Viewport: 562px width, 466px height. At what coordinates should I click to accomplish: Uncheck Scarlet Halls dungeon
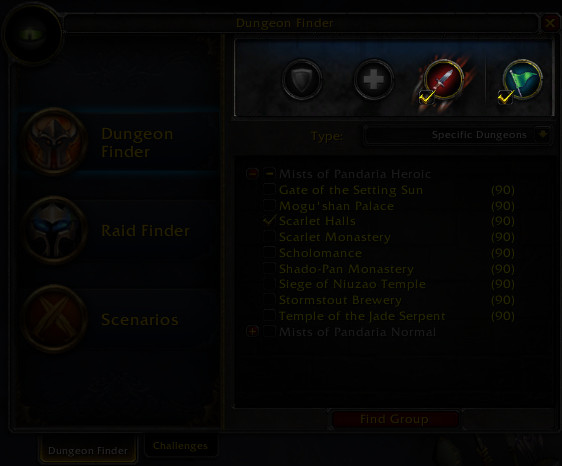coord(269,220)
